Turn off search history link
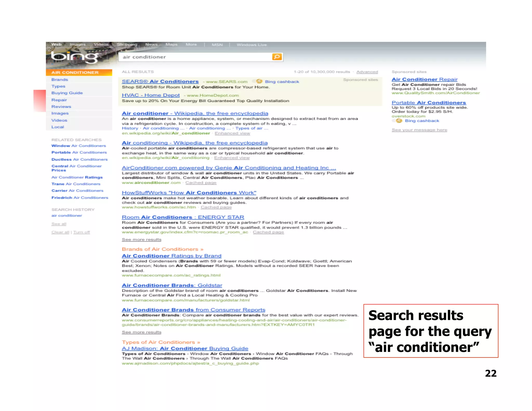The height and width of the screenshot is (411, 532). point(82,232)
